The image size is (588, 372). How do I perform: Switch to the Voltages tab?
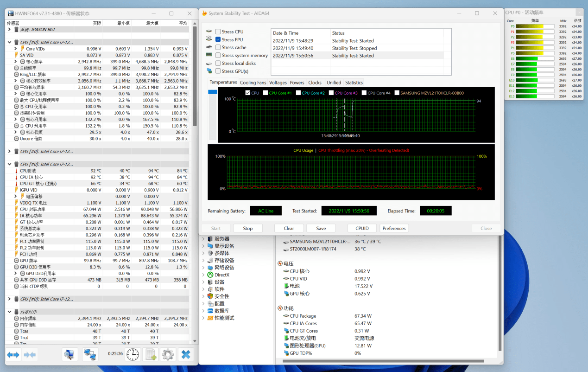(x=278, y=83)
